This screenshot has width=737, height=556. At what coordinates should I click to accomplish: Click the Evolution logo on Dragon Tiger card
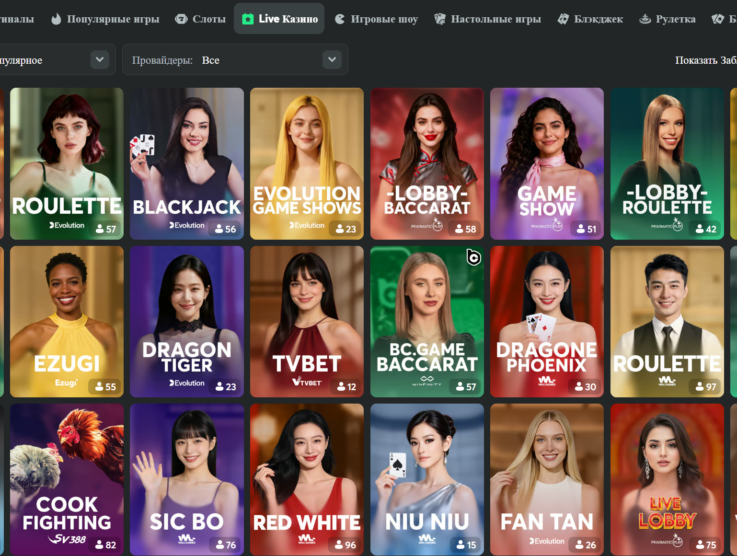coord(187,384)
